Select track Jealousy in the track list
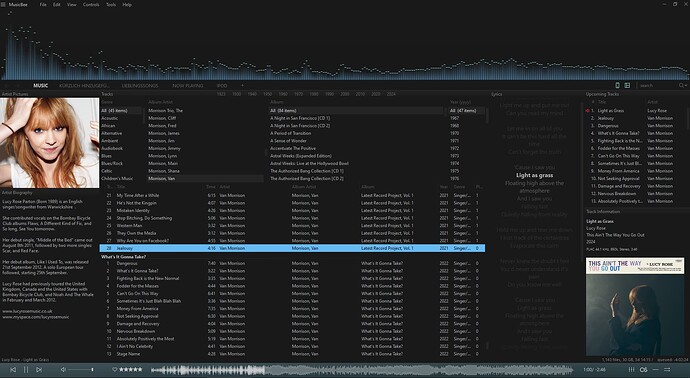Image resolution: width=690 pixels, height=378 pixels. [x=292, y=248]
